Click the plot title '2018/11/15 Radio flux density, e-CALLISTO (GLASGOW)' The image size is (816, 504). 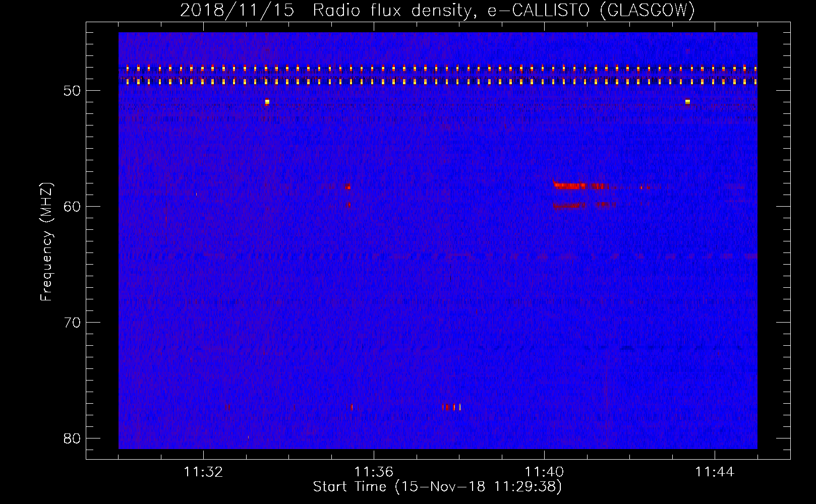(437, 10)
